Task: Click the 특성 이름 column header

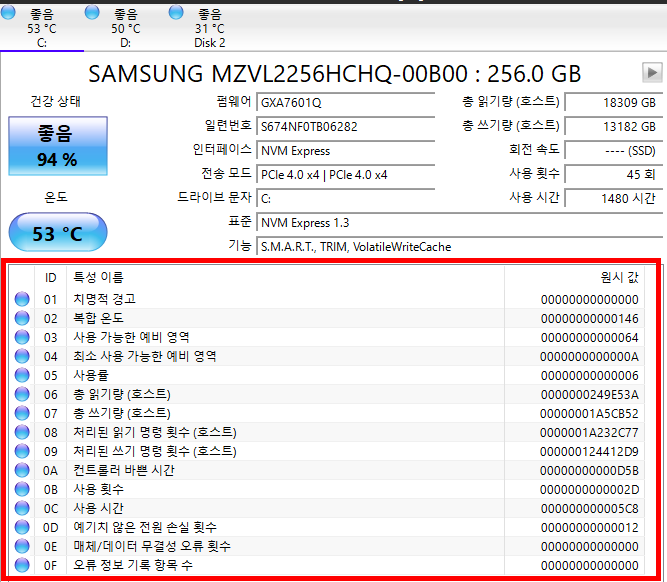Action: pyautogui.click(x=285, y=277)
